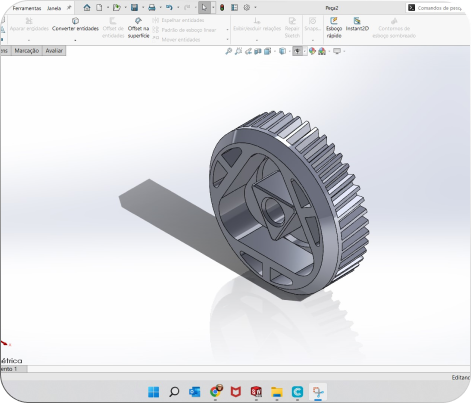Open the Janela menu
The height and width of the screenshot is (403, 472).
click(54, 8)
